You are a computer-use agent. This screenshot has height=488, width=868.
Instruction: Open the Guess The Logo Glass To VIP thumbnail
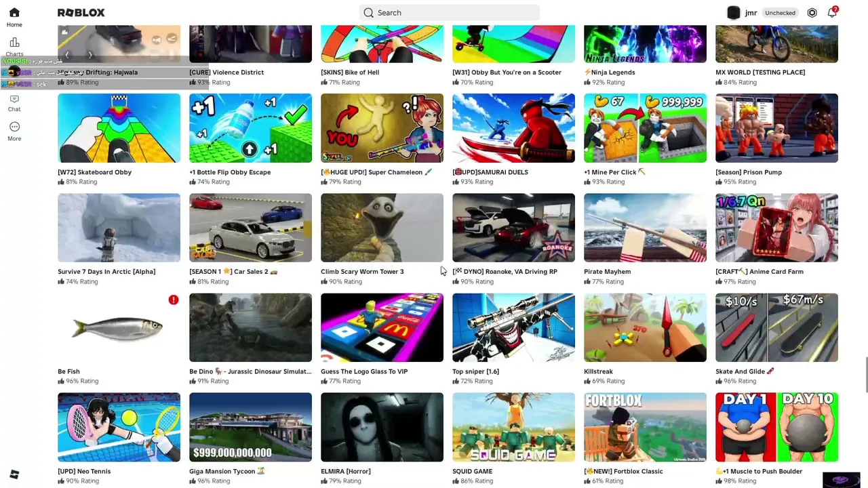click(382, 327)
